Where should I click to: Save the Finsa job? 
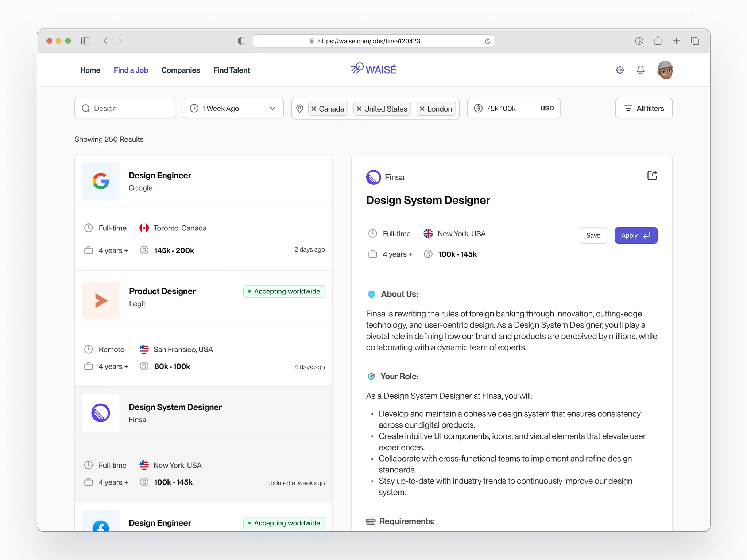tap(593, 235)
